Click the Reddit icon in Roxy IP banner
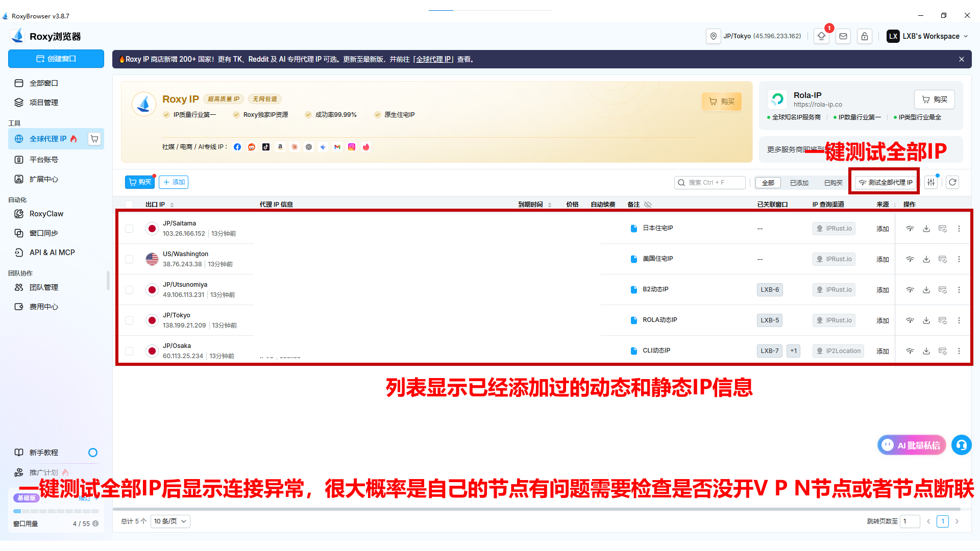 [x=252, y=147]
